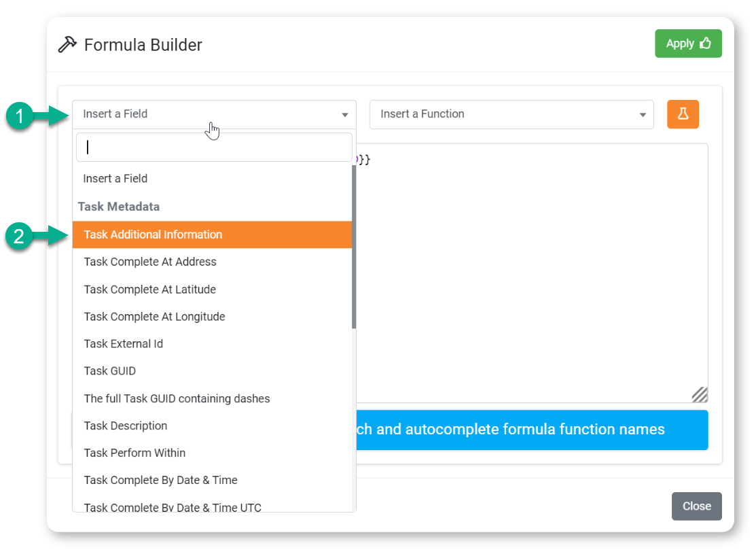Choose Task Perform Within option
This screenshot has height=554, width=756.
point(134,453)
